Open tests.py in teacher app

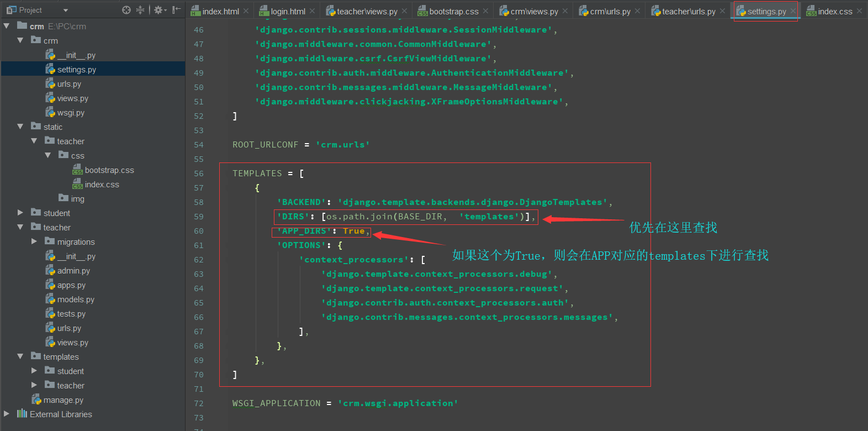[x=71, y=314]
